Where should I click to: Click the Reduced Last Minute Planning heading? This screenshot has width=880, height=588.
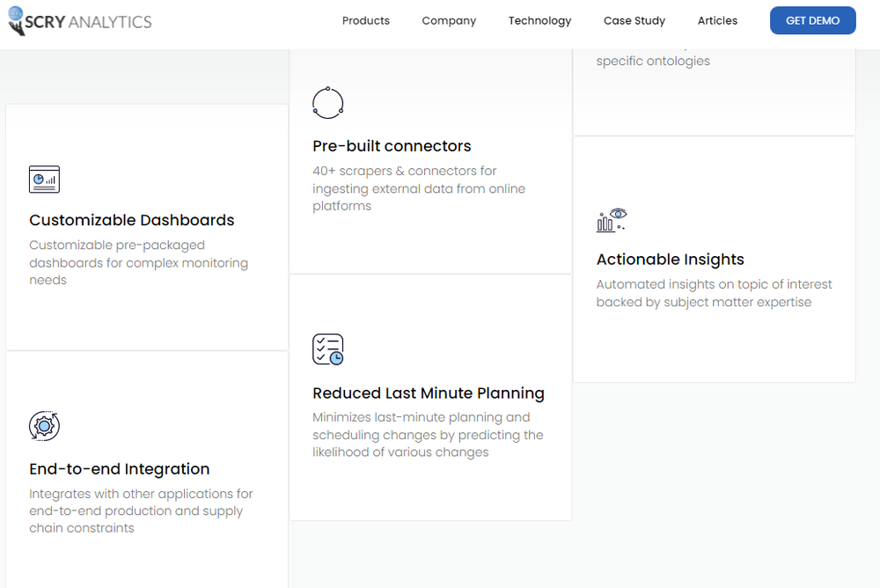429,393
